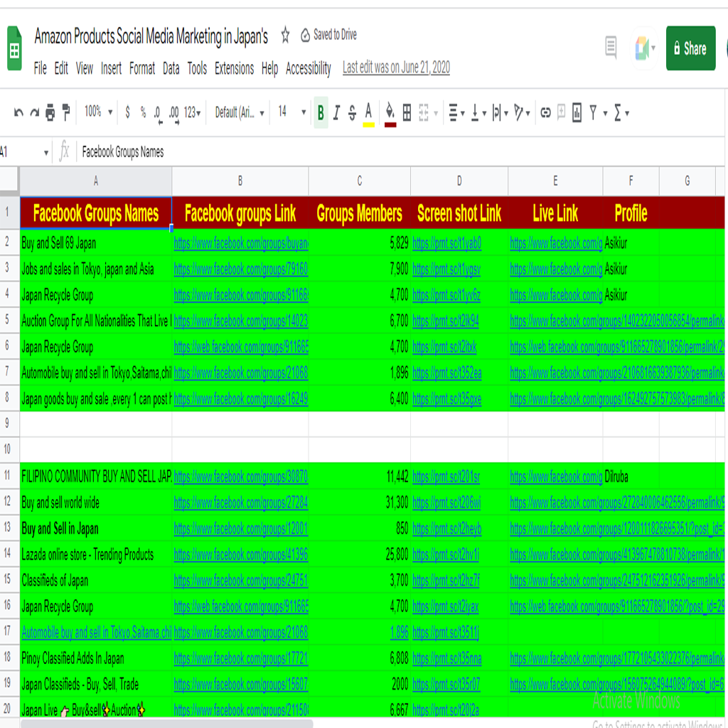This screenshot has height=728, width=728.
Task: Insert a link
Action: 545,112
